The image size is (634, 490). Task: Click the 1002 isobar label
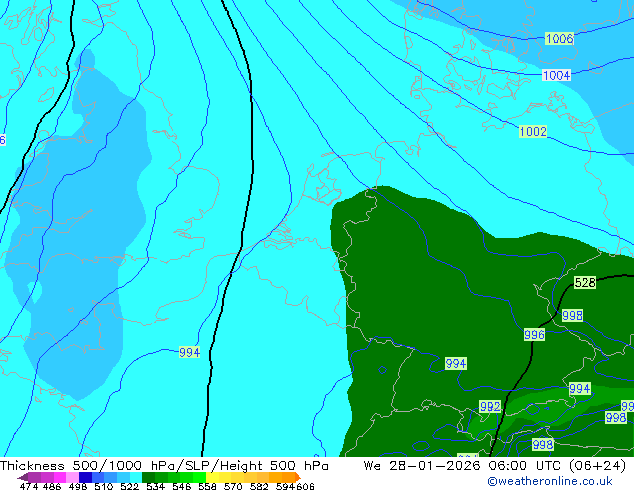click(533, 131)
